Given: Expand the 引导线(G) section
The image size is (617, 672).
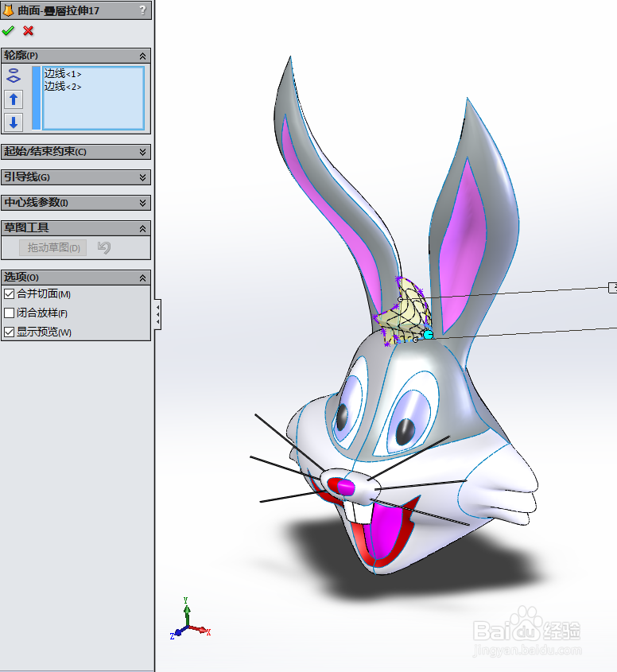Looking at the screenshot, I should click(x=142, y=177).
